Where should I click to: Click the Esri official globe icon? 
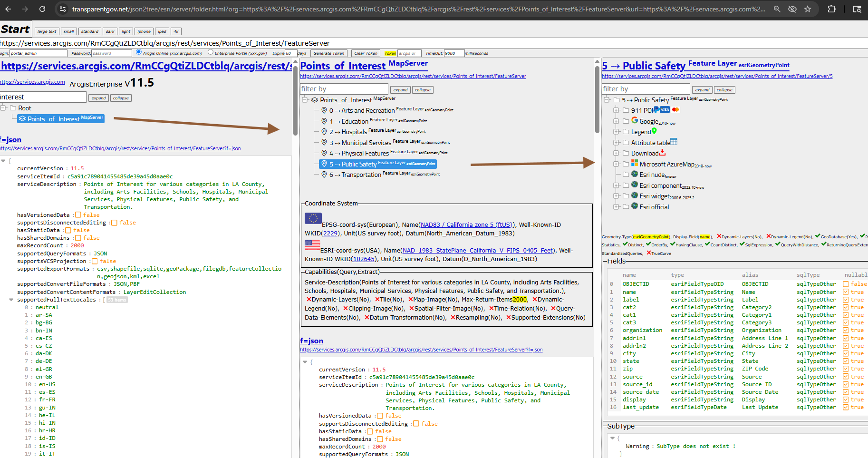[x=635, y=206]
